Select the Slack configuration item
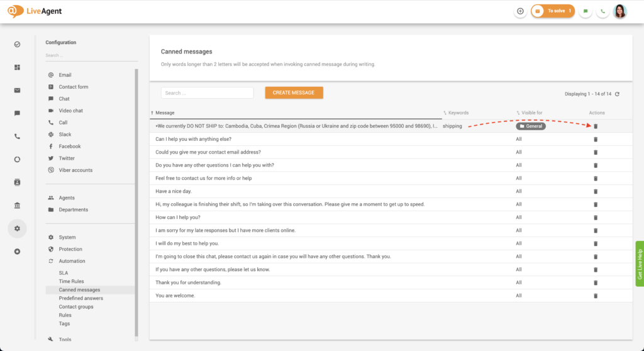 pos(65,135)
